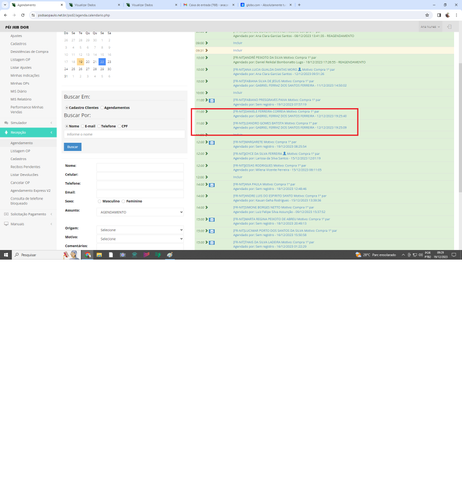Open the Josias Rodrigues appointment link

click(x=270, y=166)
